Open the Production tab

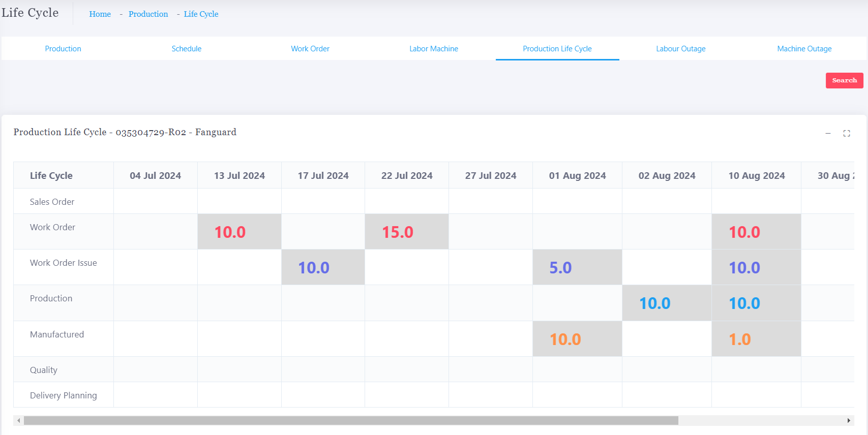[x=63, y=49]
